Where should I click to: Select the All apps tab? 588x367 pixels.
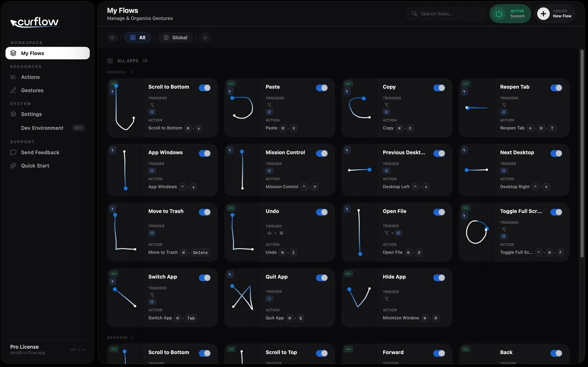click(x=138, y=38)
